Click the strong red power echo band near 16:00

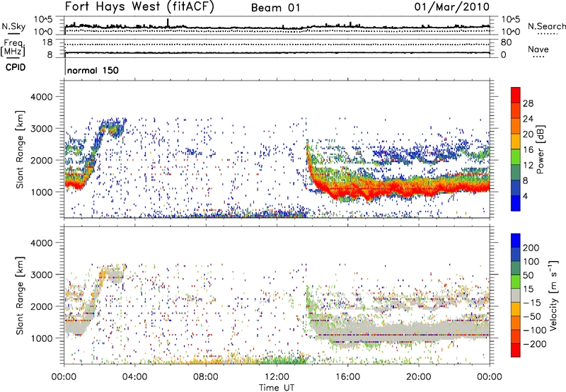[347, 190]
